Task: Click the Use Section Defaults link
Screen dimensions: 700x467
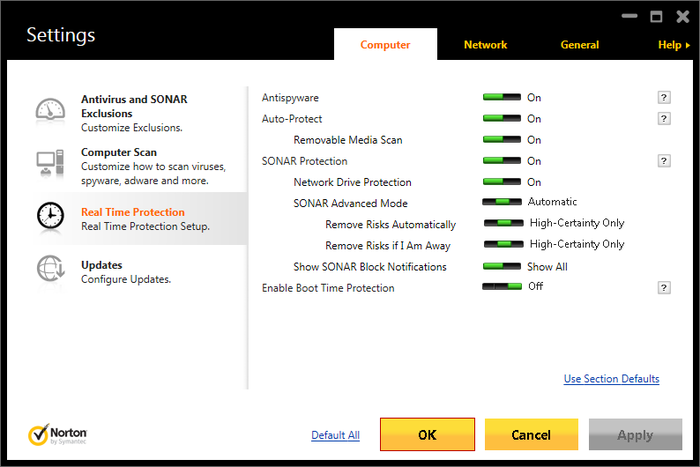Action: pyautogui.click(x=611, y=379)
